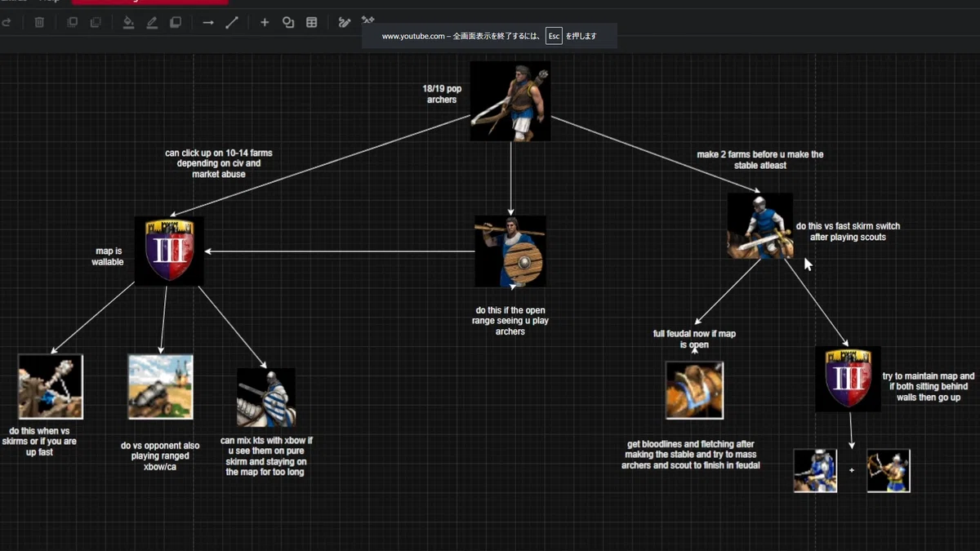This screenshot has height=551, width=980.
Task: Click the delete trash can icon
Action: [39, 23]
